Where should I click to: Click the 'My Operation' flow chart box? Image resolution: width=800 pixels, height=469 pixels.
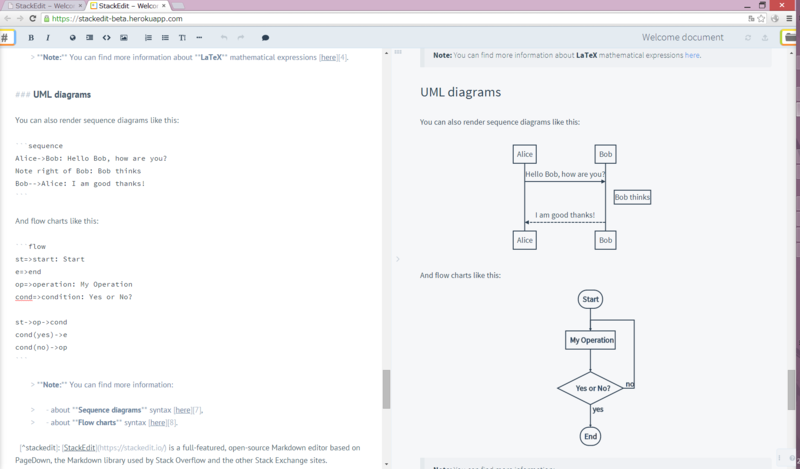[591, 340]
